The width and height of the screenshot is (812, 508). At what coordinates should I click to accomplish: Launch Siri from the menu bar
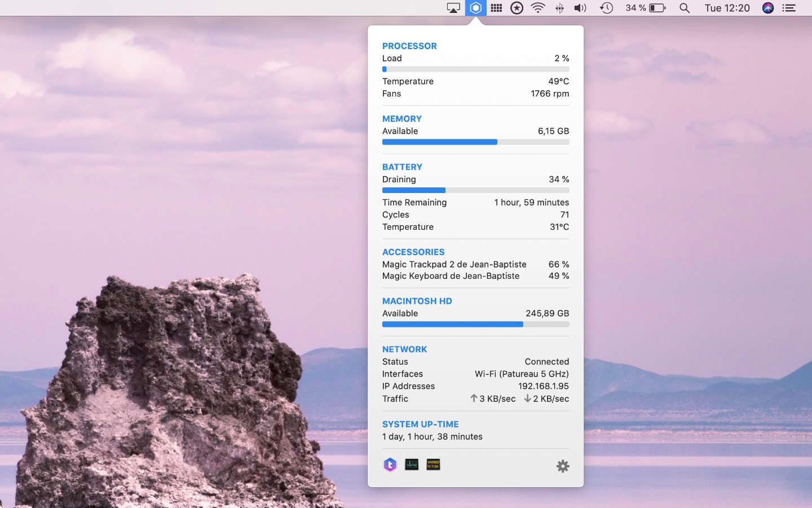pos(767,8)
